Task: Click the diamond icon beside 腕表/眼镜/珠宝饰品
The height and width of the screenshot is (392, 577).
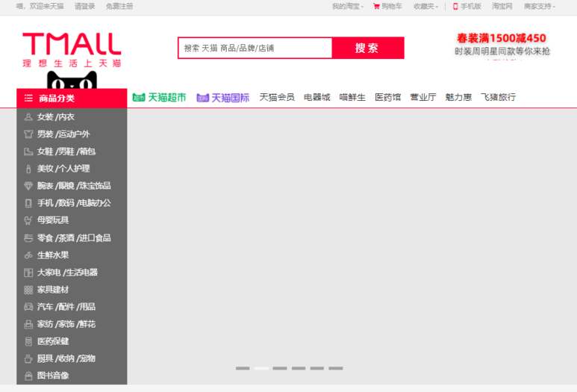Action: tap(28, 186)
